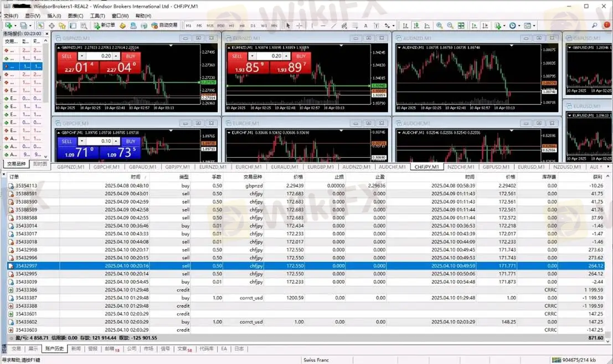Select the trendline drawing tool
This screenshot has height=364, width=613.
(333, 25)
